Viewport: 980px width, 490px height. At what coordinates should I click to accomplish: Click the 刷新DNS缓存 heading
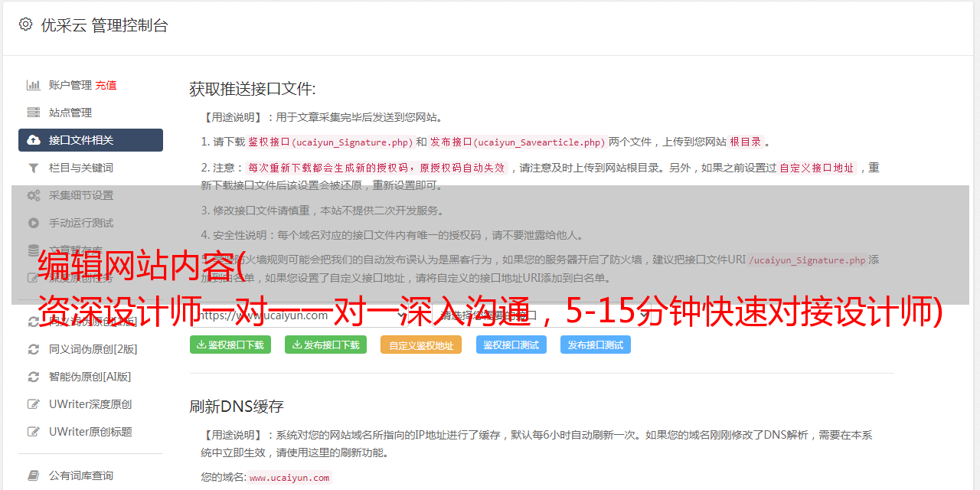(237, 407)
